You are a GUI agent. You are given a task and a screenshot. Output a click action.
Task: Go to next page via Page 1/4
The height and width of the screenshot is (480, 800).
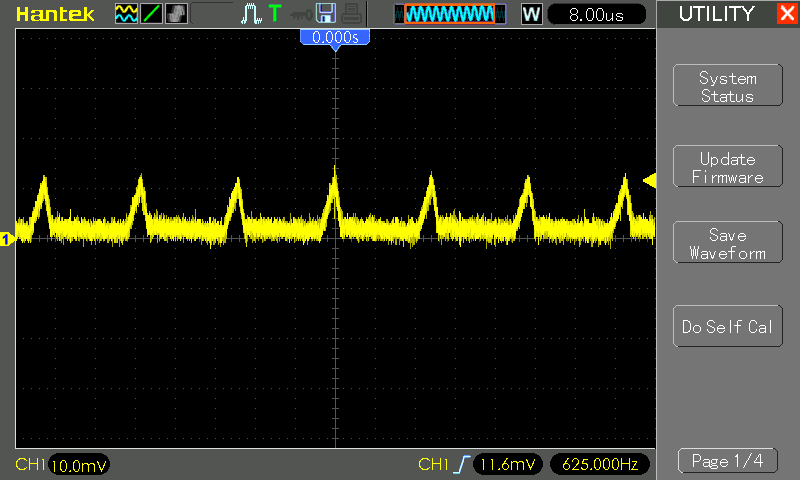pos(727,461)
